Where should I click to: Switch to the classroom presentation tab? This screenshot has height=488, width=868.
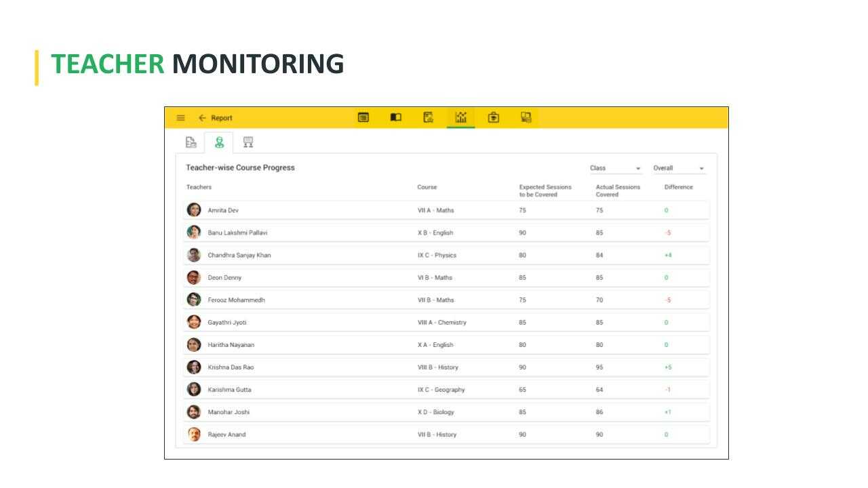coord(248,142)
